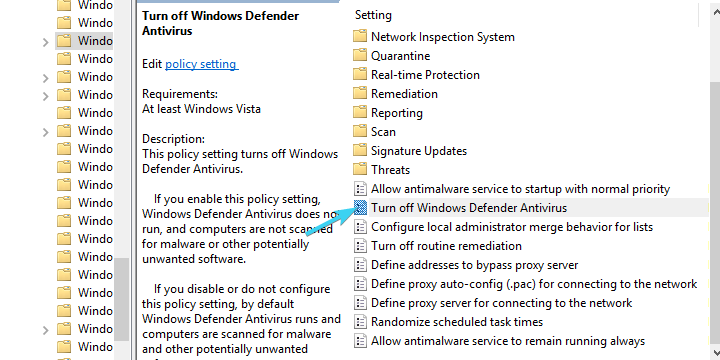The width and height of the screenshot is (720, 360).
Task: Click the Randomize scheduled task times policy icon
Action: [x=360, y=322]
